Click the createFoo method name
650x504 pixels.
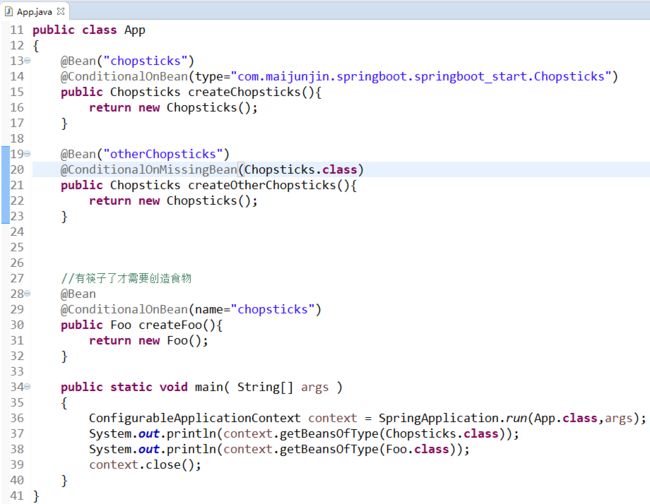(170, 325)
